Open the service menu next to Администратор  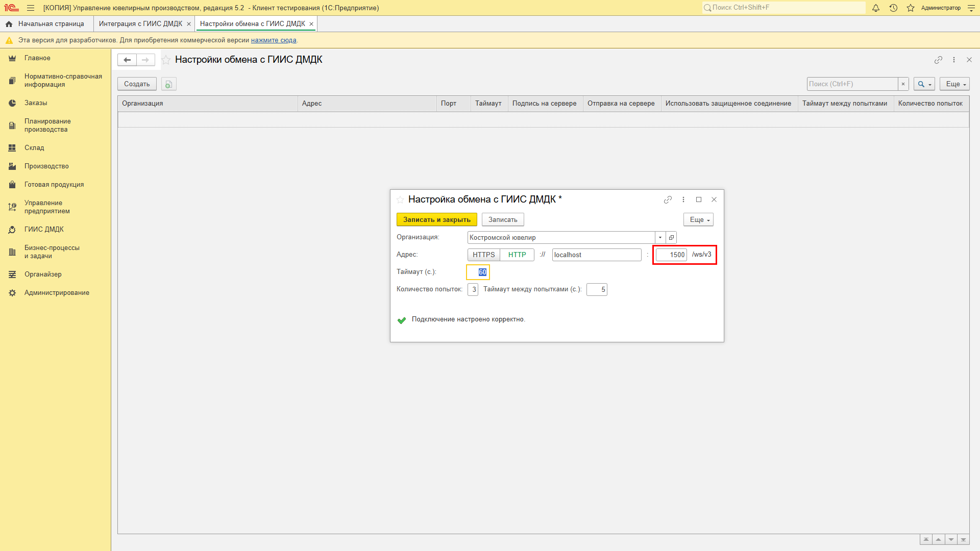click(971, 8)
